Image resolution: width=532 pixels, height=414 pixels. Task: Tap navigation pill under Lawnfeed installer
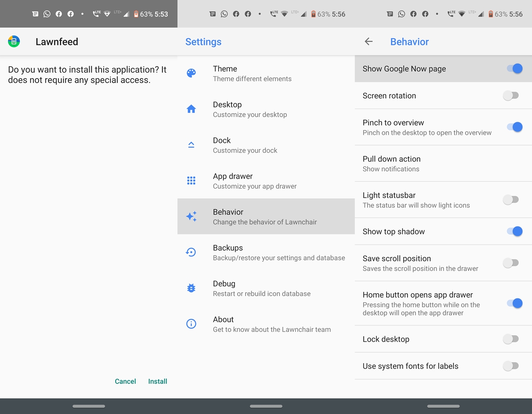pyautogui.click(x=89, y=406)
